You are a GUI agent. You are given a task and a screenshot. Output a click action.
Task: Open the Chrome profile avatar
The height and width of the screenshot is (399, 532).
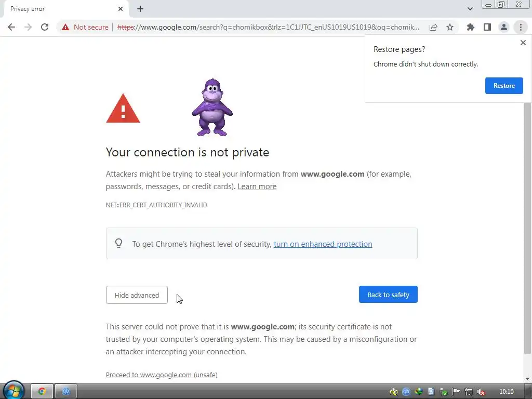[x=504, y=27]
